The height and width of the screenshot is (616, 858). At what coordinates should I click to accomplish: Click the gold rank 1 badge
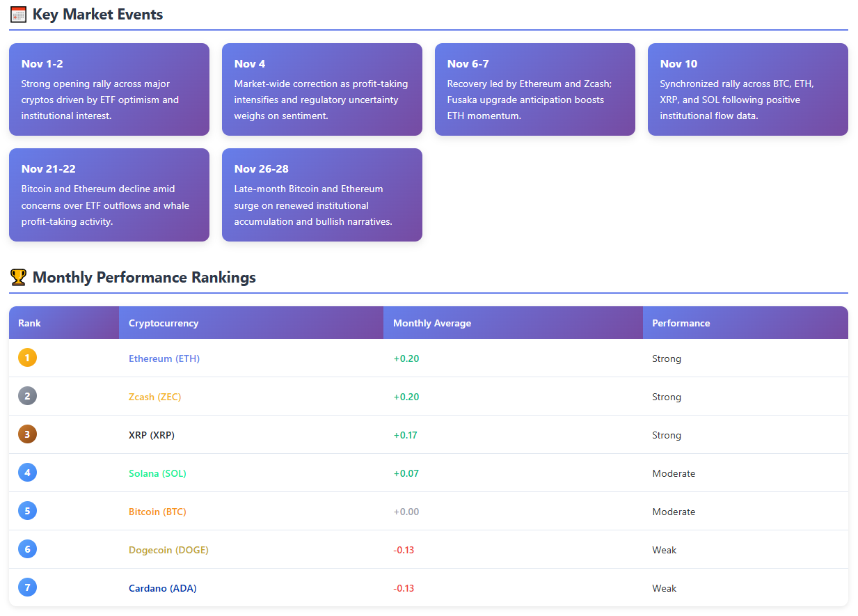27,358
